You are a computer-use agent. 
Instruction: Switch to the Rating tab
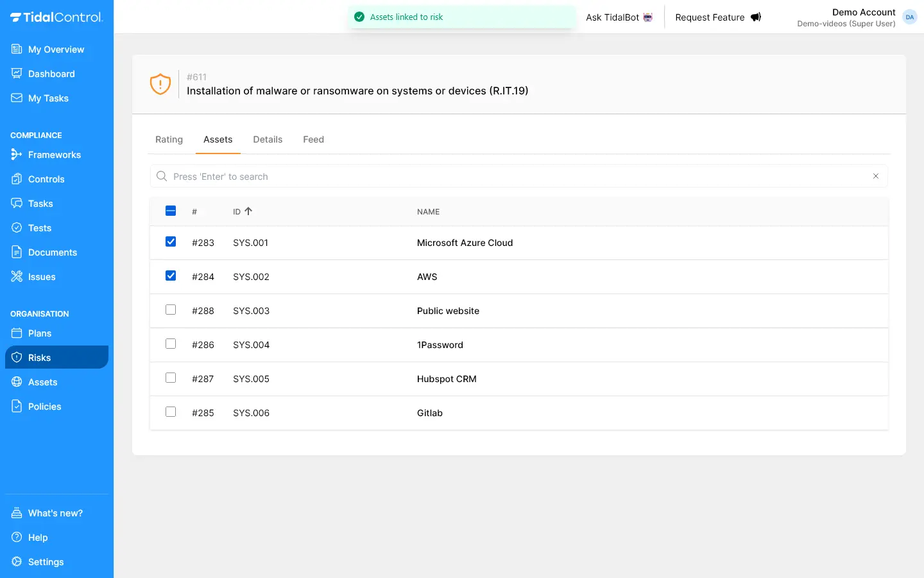(169, 139)
